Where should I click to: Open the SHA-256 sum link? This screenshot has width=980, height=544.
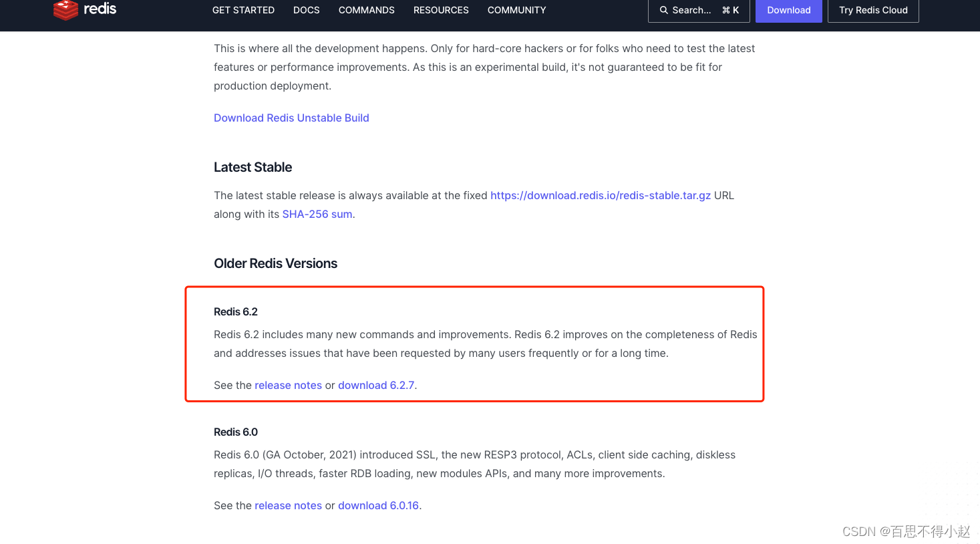point(317,214)
